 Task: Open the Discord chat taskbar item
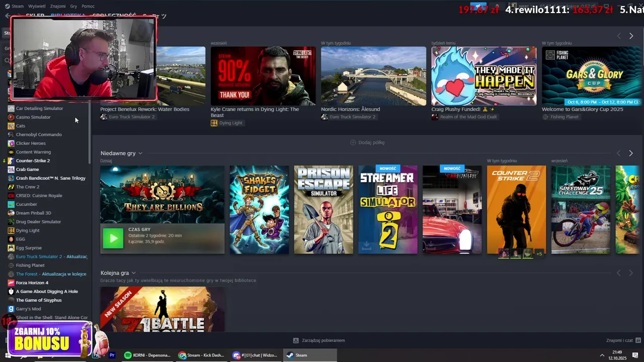tap(256, 355)
